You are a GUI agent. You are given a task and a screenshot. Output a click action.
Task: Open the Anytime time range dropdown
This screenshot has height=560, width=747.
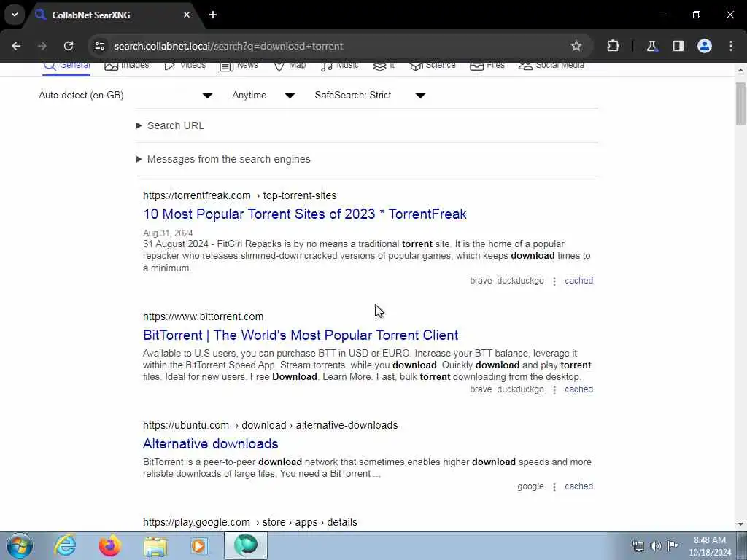[x=263, y=96]
